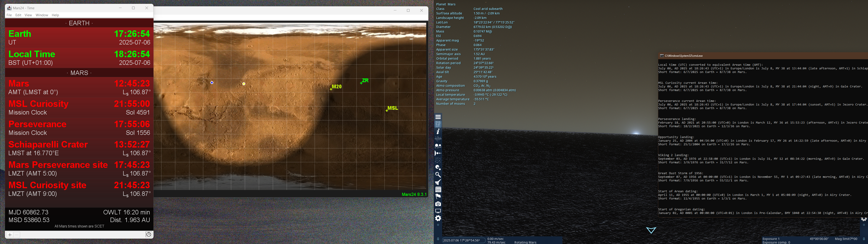The width and height of the screenshot is (868, 244).
Task: Open the solar system browser icon with the dotted line
Action: click(438, 153)
